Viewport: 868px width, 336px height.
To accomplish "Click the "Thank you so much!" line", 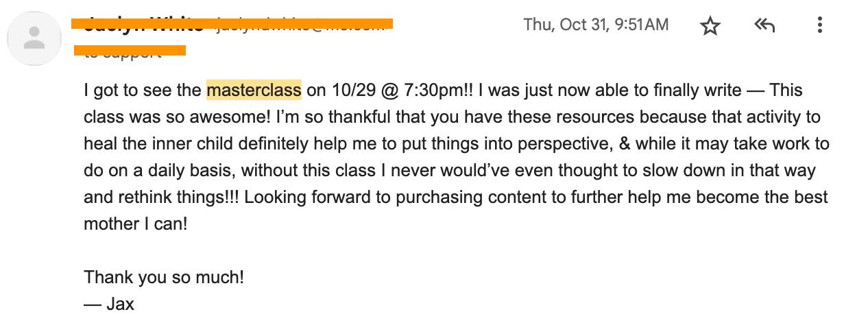I will 164,278.
